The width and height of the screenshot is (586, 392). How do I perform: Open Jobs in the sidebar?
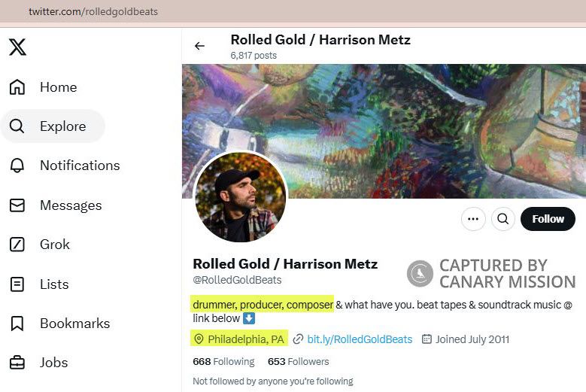(38, 363)
